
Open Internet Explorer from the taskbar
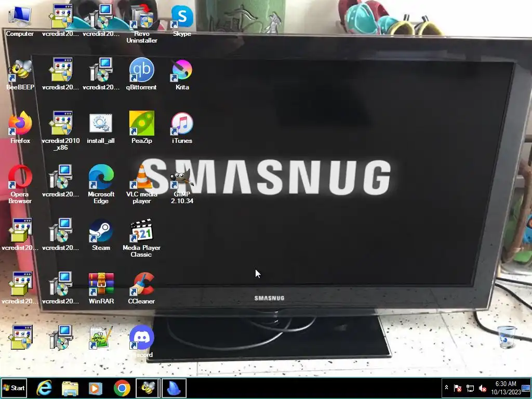44,388
